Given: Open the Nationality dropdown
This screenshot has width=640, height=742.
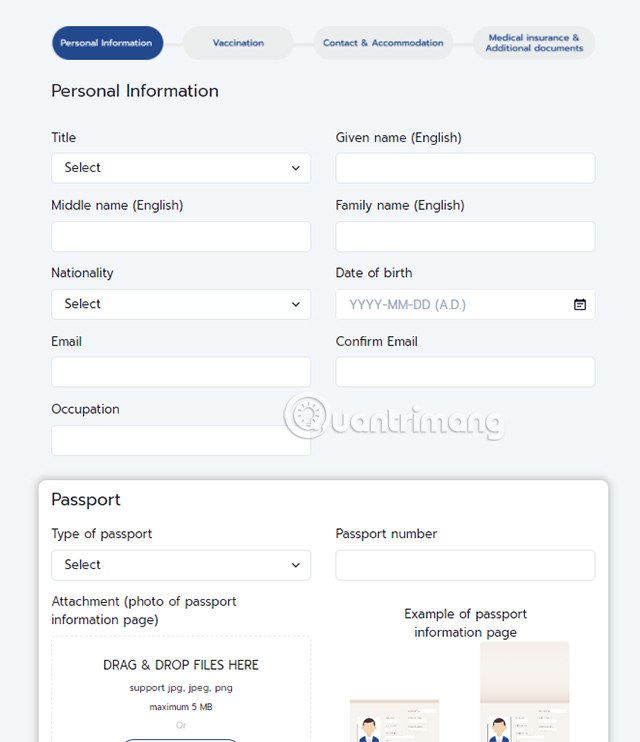Looking at the screenshot, I should 180,304.
